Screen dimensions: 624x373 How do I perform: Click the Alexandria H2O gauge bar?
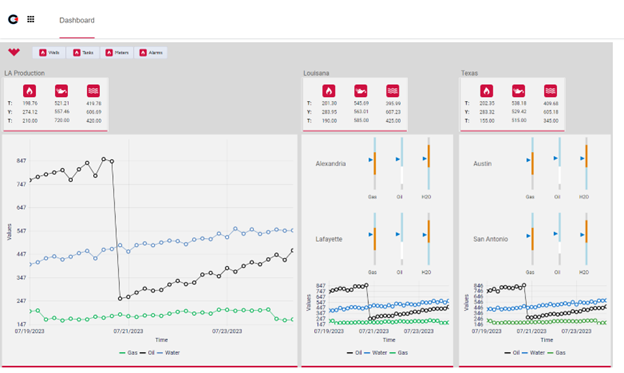point(429,164)
